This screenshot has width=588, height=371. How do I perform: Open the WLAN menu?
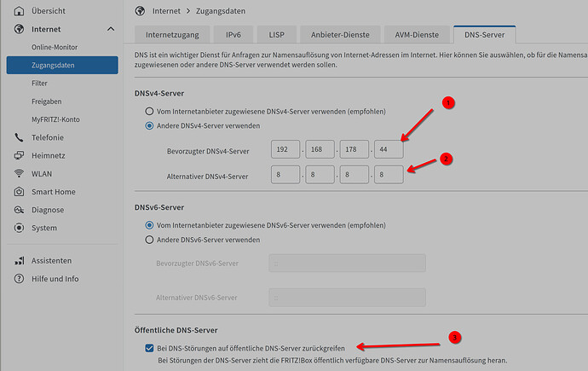(42, 174)
